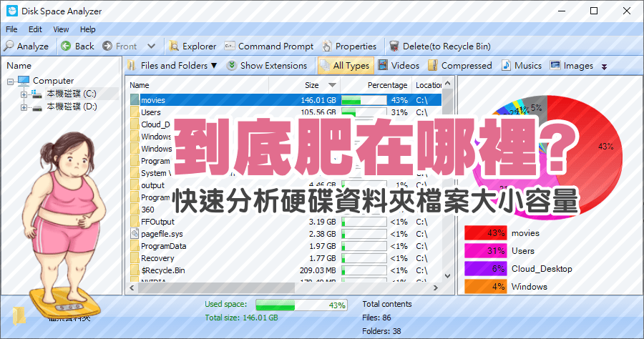Select the $Recycle.Bin row
Viewport: 644px width, 339px height.
point(286,270)
